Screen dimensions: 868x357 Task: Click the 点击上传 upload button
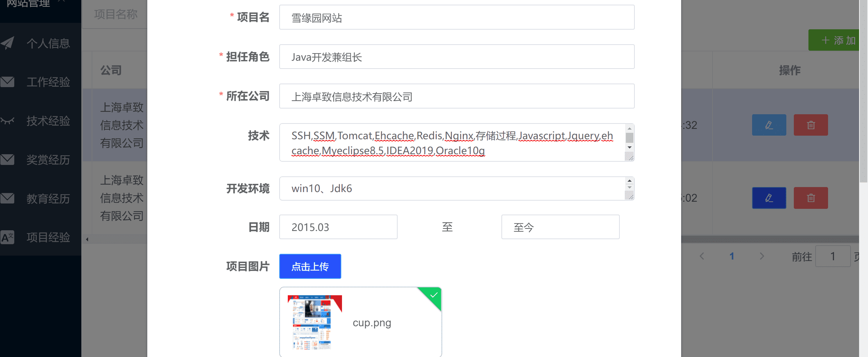[x=310, y=266]
